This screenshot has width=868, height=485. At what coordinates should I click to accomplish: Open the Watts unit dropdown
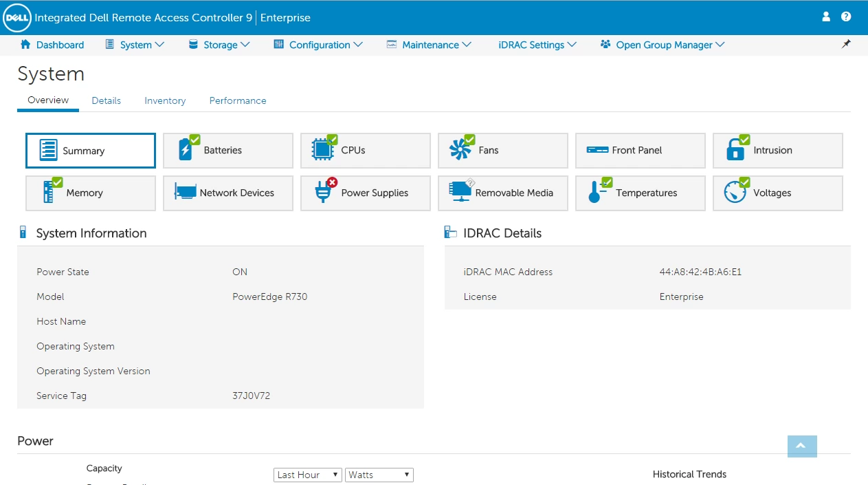379,475
